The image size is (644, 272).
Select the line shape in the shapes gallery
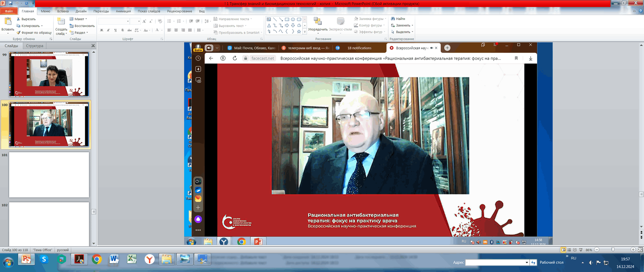[x=275, y=19]
